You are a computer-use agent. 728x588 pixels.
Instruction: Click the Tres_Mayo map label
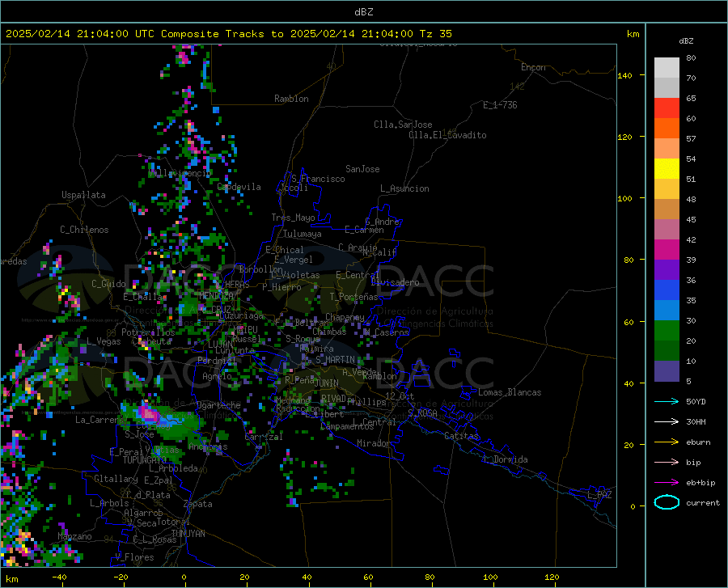tap(293, 218)
